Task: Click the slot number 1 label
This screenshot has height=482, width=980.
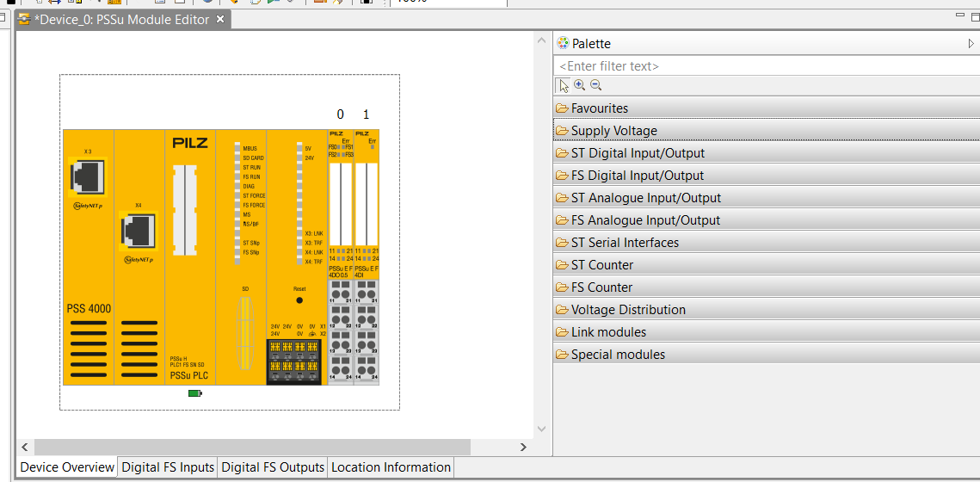Action: tap(367, 114)
